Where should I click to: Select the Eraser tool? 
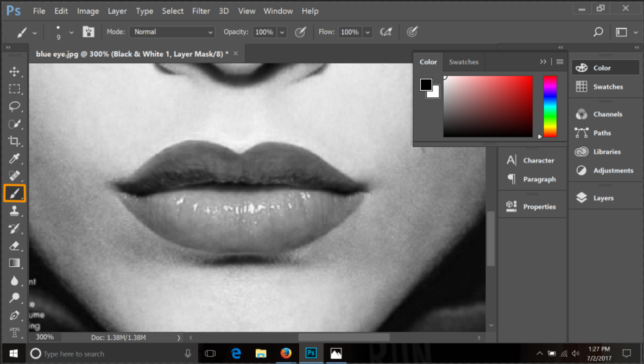pos(15,246)
